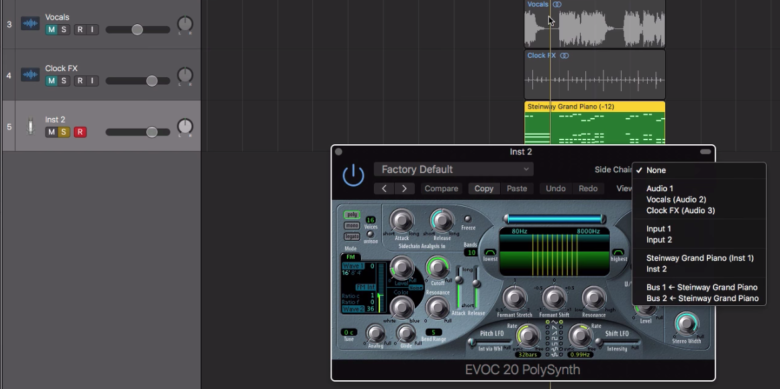Screen dimensions: 780x389
Task: Choose Clock FX (Audio 3) side chain
Action: [x=699, y=210]
